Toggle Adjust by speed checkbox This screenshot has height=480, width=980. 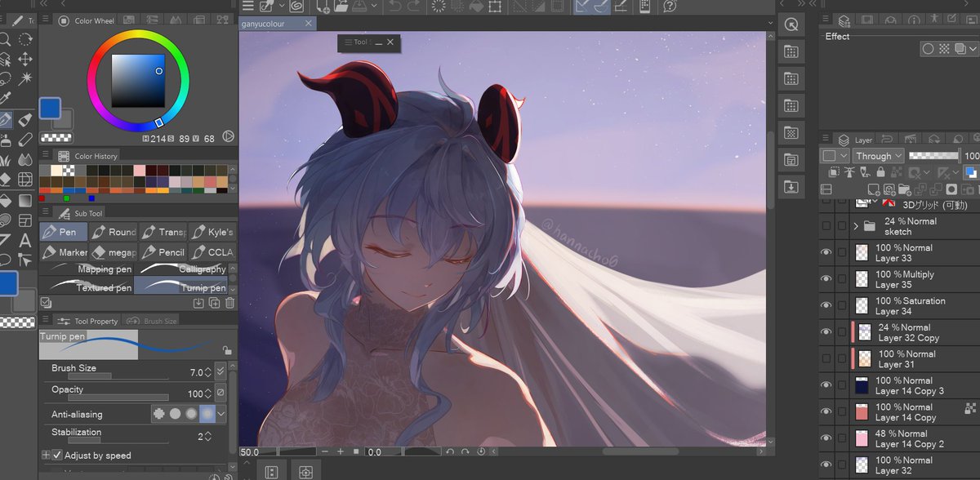[x=57, y=456]
